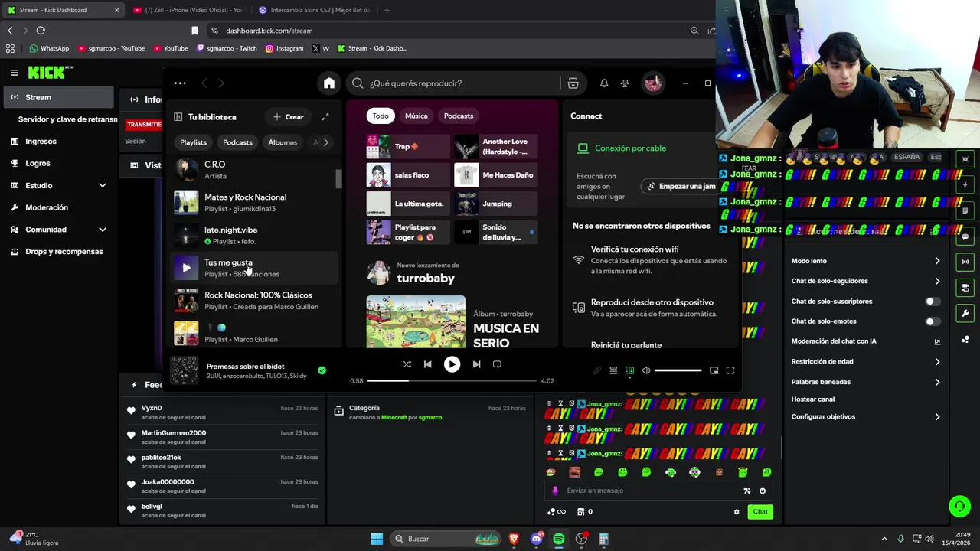Open chat settings gear in Kick chat

pos(737,512)
